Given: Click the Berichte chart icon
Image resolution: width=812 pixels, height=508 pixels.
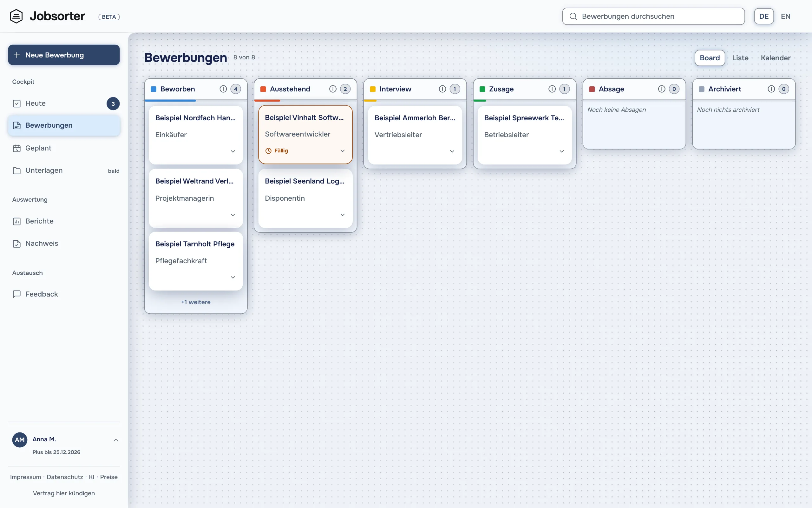Looking at the screenshot, I should (17, 221).
